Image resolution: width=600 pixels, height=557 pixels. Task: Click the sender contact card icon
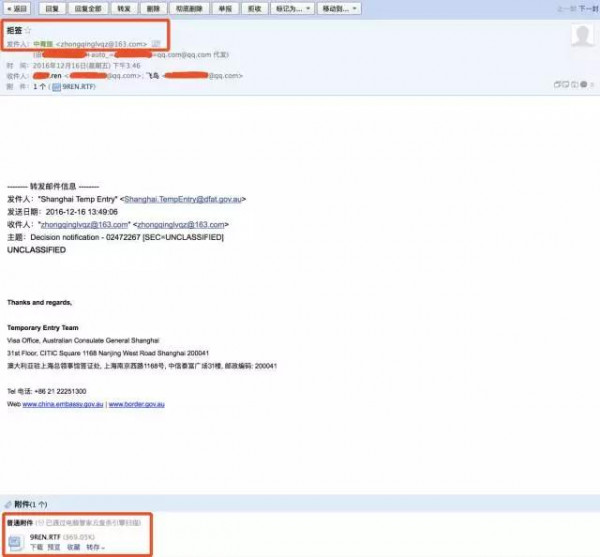pos(156,44)
